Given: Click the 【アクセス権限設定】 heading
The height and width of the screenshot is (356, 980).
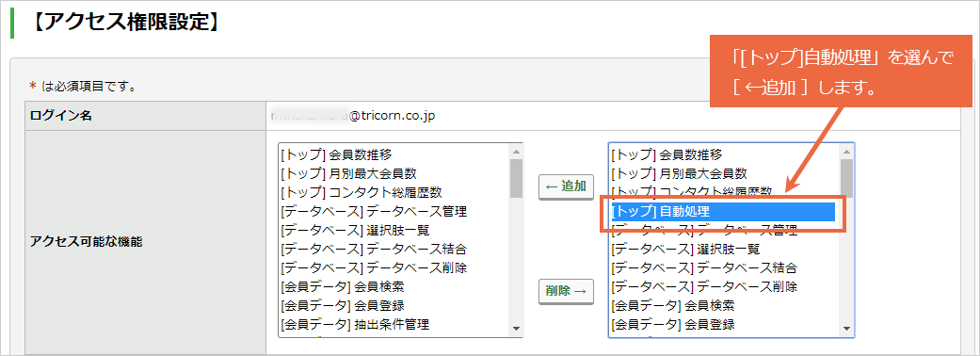Looking at the screenshot, I should (126, 22).
